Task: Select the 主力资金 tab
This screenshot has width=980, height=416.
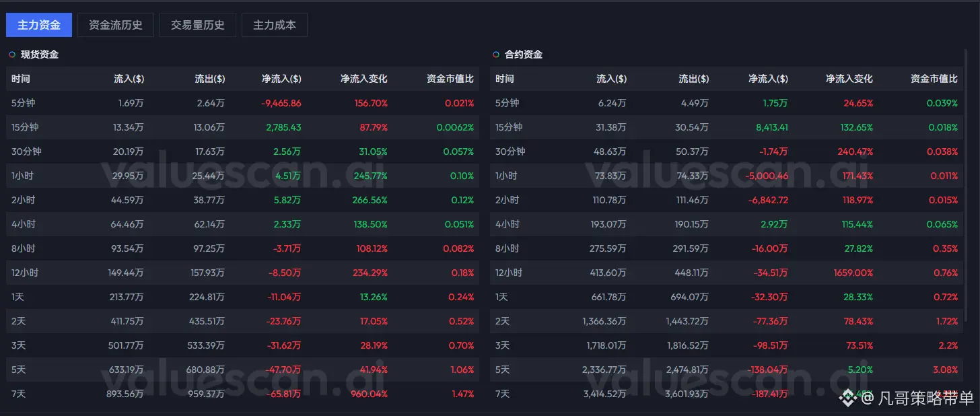Action: (39, 25)
